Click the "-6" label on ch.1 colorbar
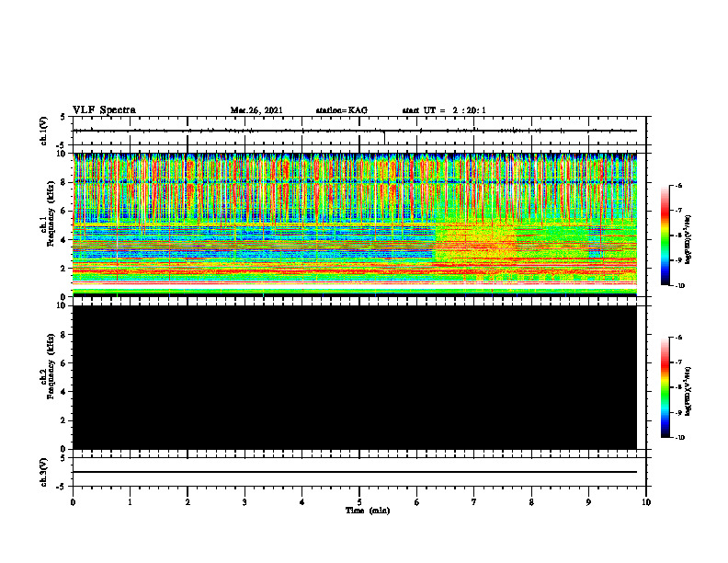728x563 pixels. (678, 185)
